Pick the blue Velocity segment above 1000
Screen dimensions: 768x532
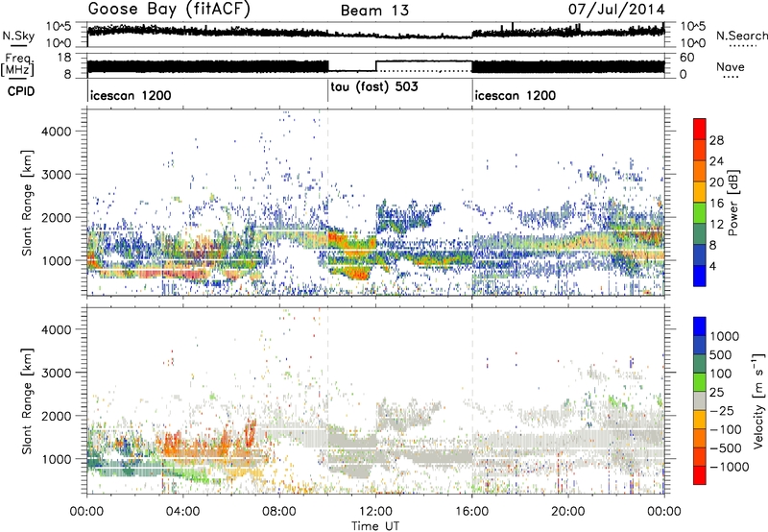(x=700, y=326)
